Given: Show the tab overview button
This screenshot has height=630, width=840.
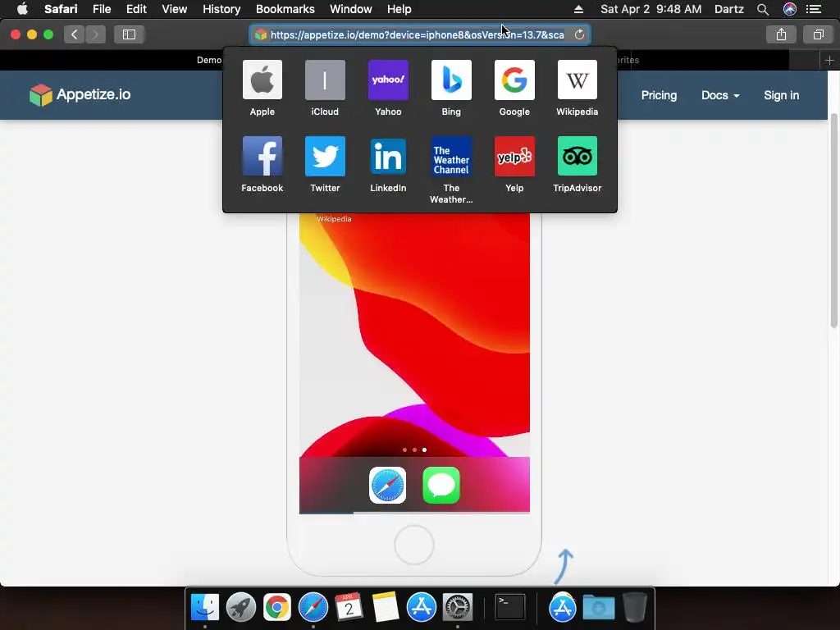Looking at the screenshot, I should (818, 34).
